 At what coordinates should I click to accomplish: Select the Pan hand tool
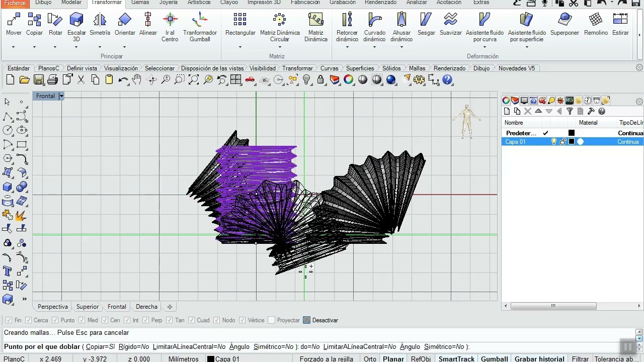(137, 79)
